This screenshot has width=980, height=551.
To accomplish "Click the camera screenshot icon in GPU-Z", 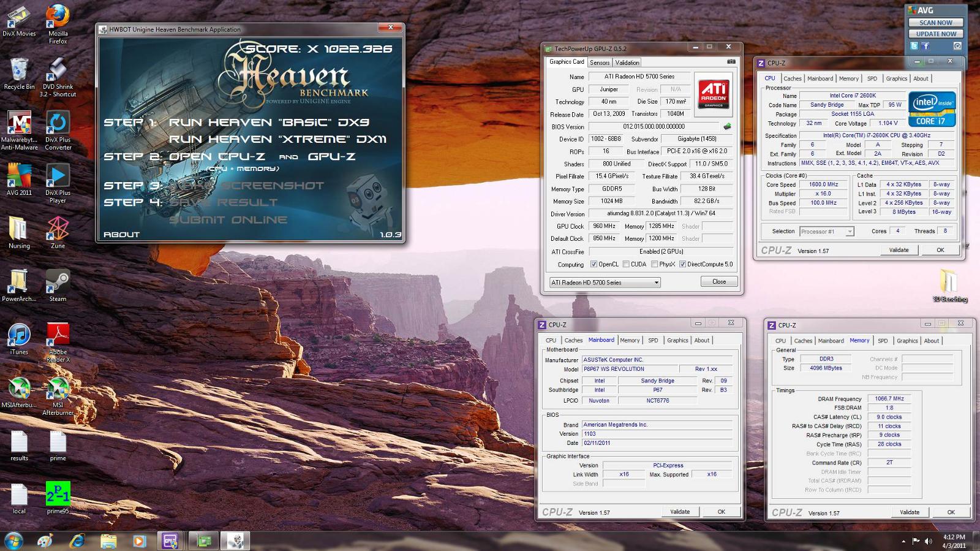I will click(731, 62).
